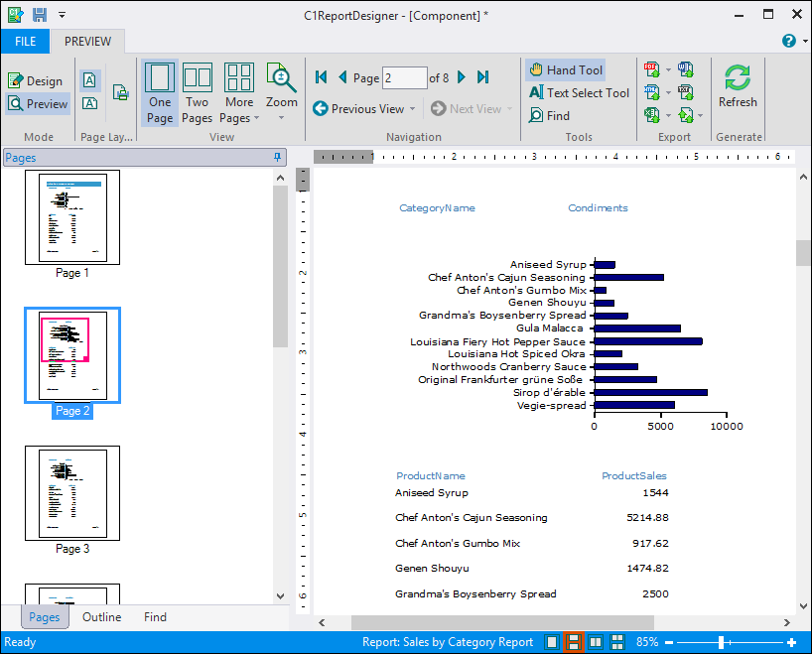Click the Export to PDF icon

coord(652,69)
